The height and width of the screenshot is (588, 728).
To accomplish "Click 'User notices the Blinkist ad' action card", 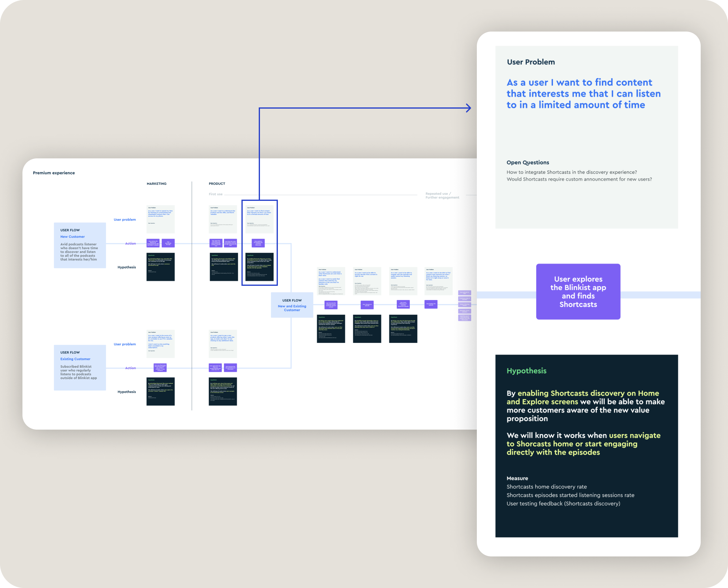I will pos(153,243).
